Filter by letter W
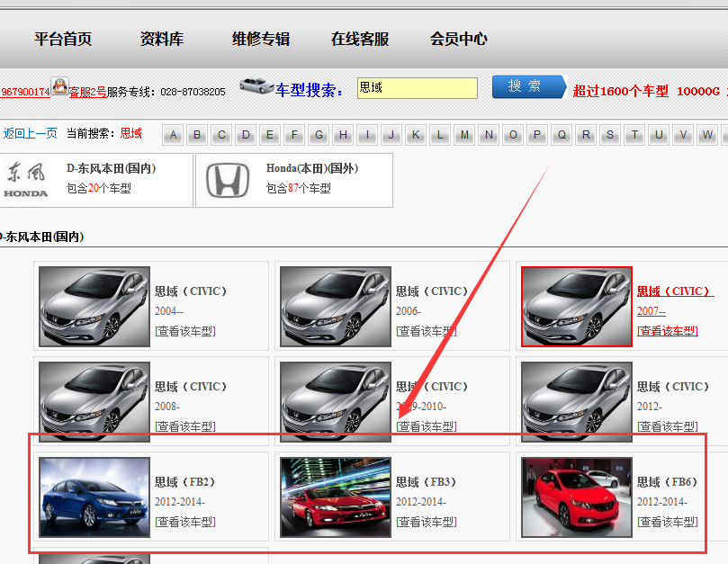Screen dimensions: 728x564 (x=707, y=135)
